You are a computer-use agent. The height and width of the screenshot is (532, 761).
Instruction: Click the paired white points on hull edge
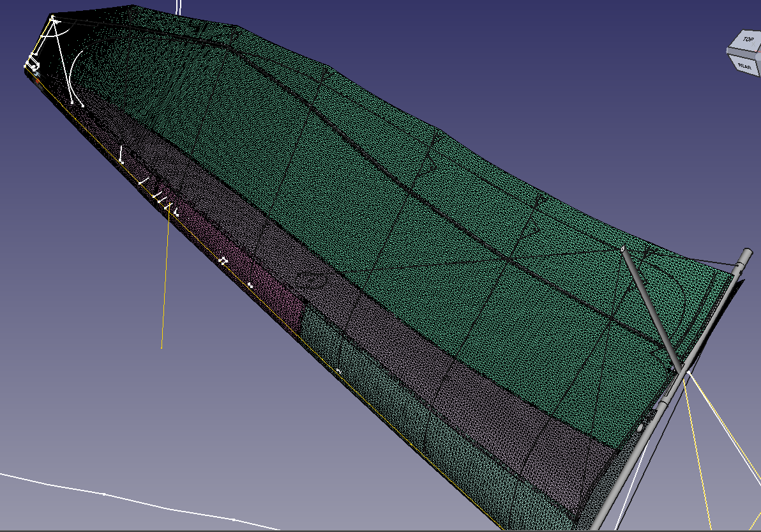tap(223, 261)
